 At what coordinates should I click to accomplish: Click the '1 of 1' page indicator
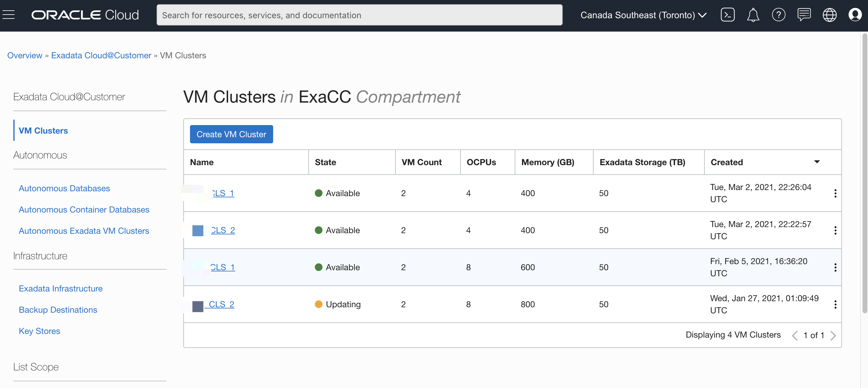tap(813, 335)
